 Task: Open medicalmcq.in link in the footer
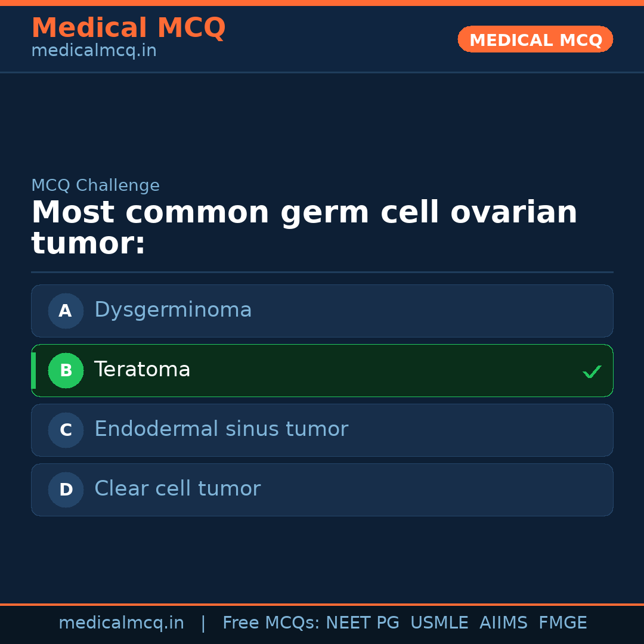pos(121,623)
